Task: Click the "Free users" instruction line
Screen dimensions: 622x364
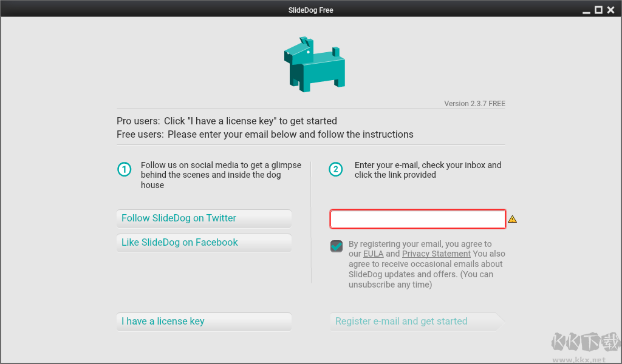Action: 265,134
